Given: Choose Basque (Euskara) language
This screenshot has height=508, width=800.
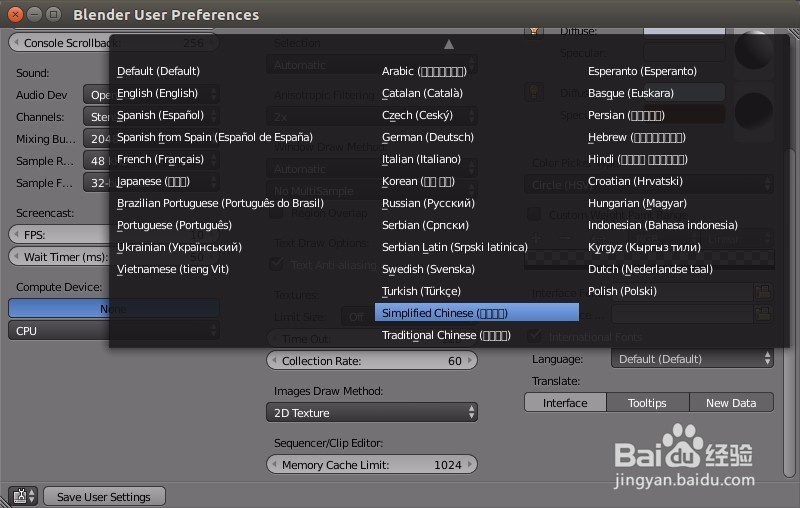Looking at the screenshot, I should (x=631, y=93).
